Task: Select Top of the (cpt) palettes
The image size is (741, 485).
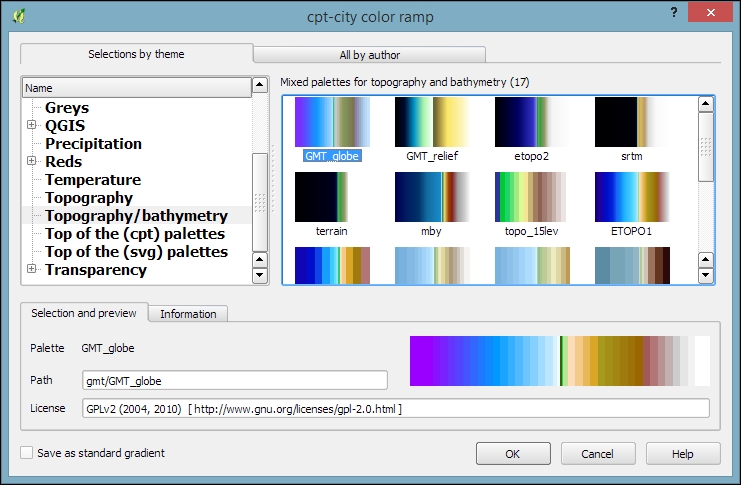Action: (x=135, y=233)
